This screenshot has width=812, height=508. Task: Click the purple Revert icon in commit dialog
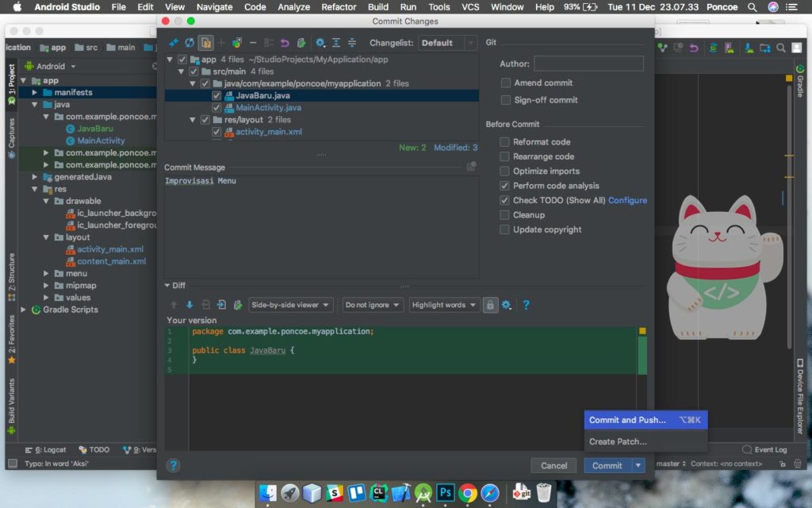click(285, 43)
